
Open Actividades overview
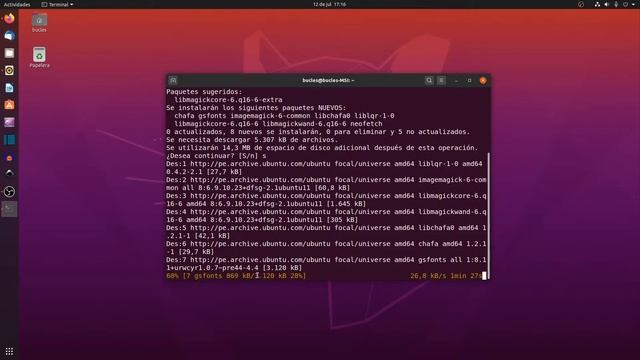coord(17,4)
